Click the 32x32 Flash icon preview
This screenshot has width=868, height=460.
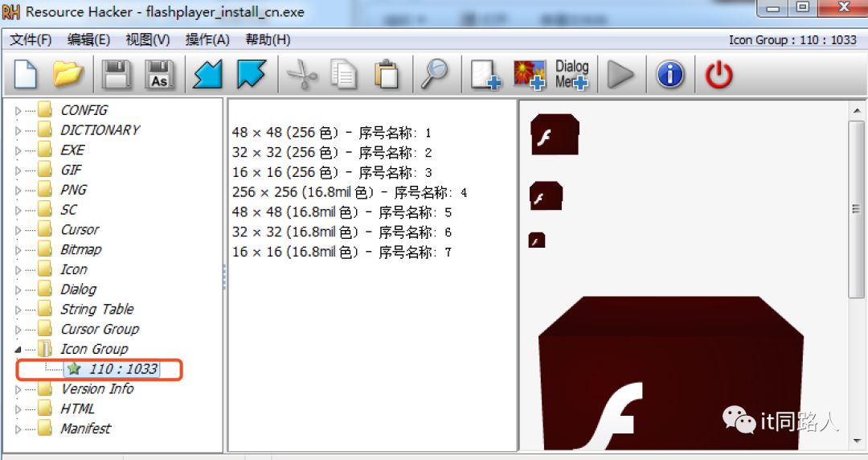(546, 195)
